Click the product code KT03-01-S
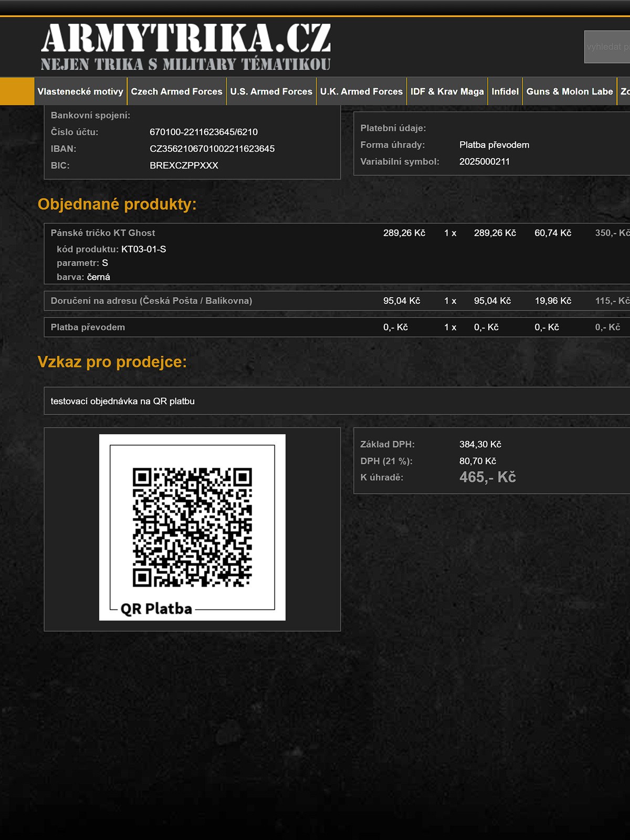 coord(143,249)
